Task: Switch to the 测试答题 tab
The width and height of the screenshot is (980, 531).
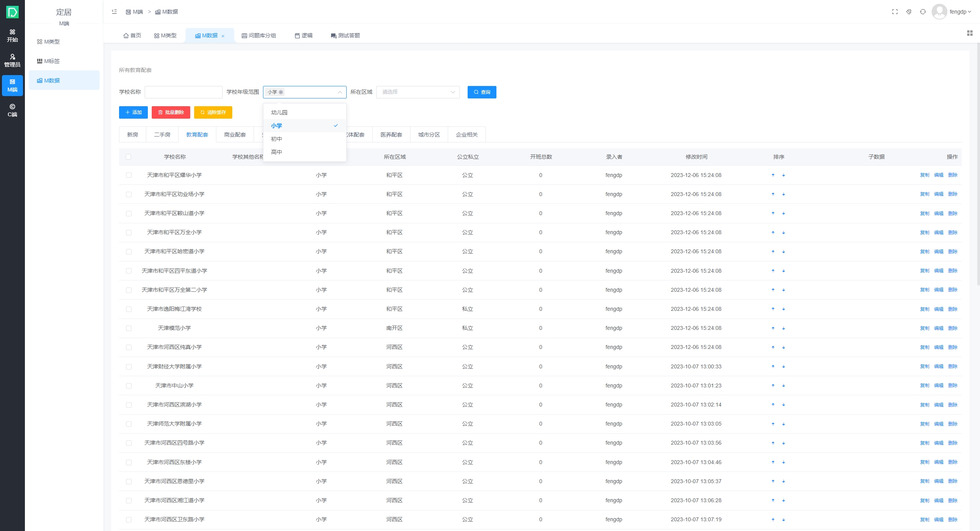Action: pyautogui.click(x=345, y=35)
